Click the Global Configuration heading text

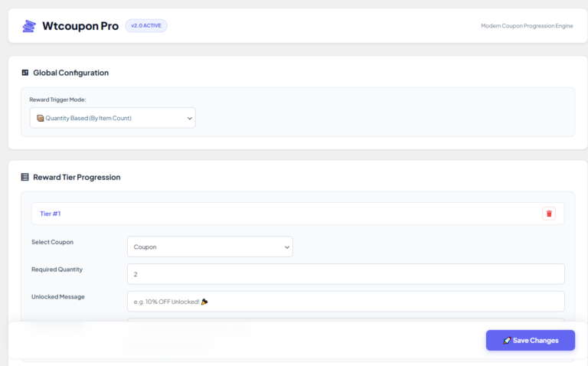point(70,73)
